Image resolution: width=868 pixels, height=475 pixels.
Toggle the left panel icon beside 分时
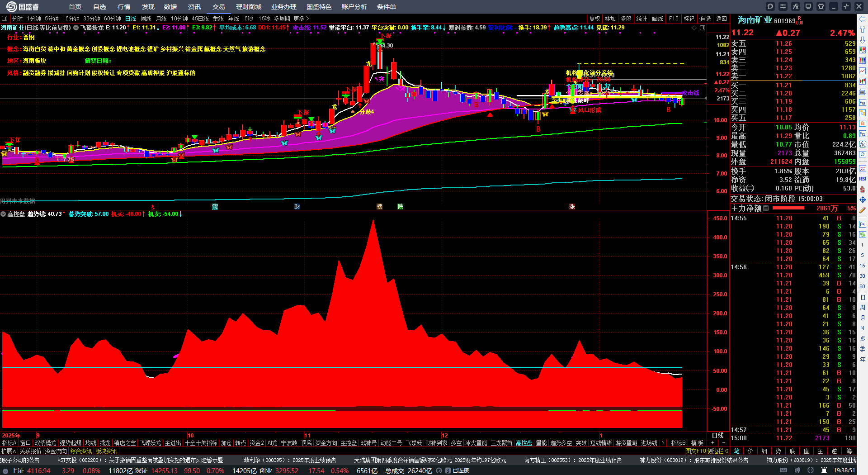click(x=5, y=19)
